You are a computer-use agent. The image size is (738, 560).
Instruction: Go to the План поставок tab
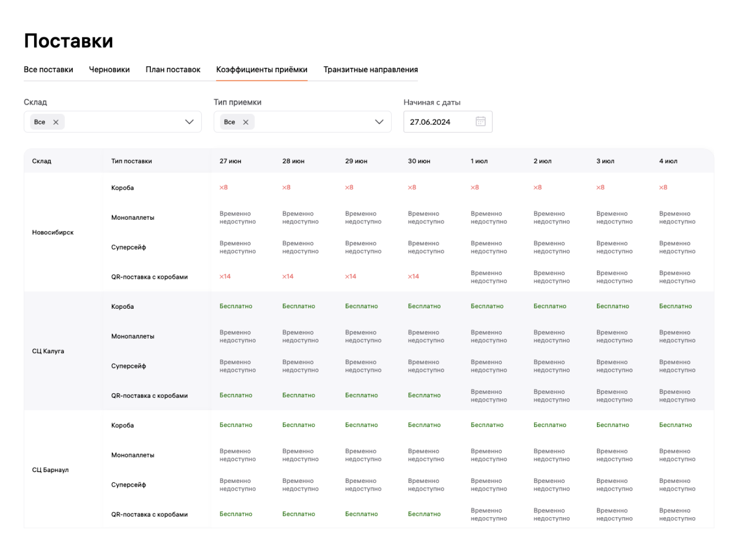click(x=173, y=69)
